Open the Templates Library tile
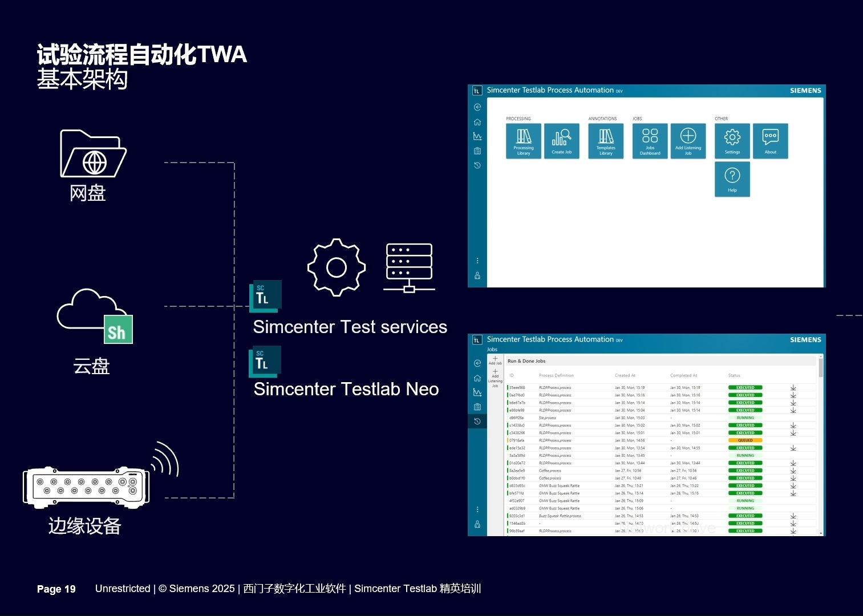This screenshot has height=616, width=863. 606,141
